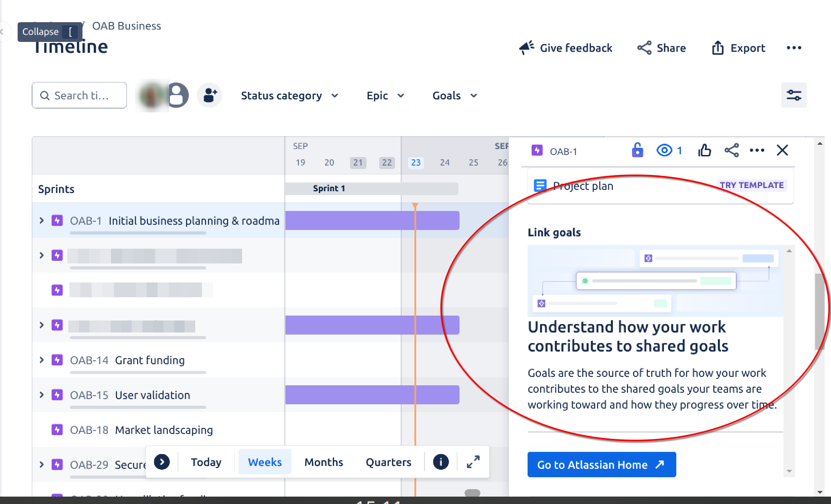The height and width of the screenshot is (504, 831).
Task: Click the legend info icon
Action: point(441,462)
